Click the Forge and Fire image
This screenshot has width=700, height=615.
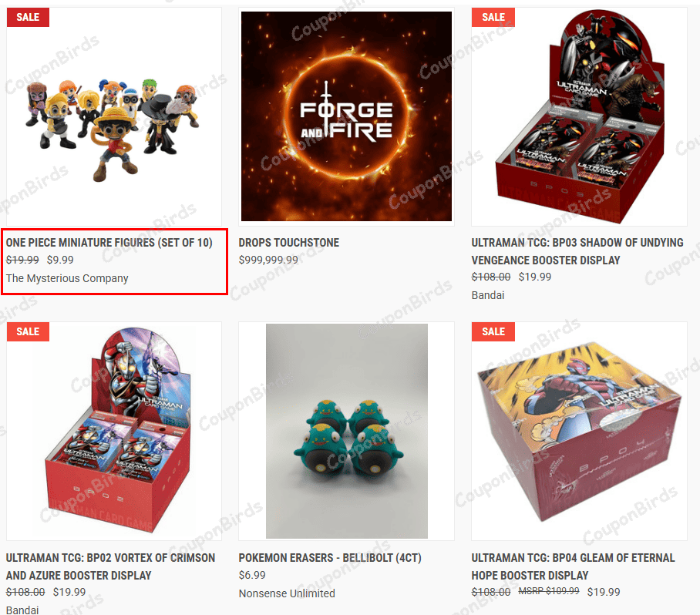click(x=346, y=116)
